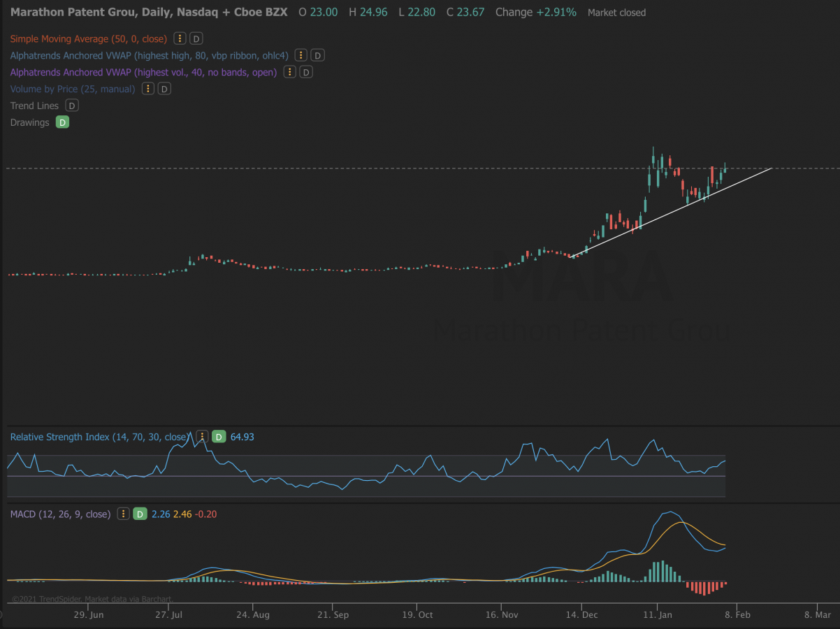Image resolution: width=840 pixels, height=629 pixels.
Task: Open options menu for Relative Strength Index
Action: click(202, 437)
